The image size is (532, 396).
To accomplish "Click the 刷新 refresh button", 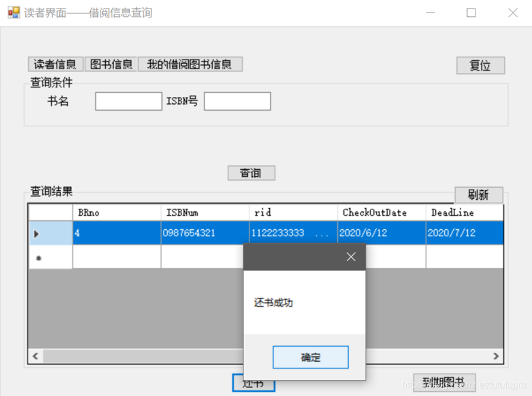I will coord(478,195).
